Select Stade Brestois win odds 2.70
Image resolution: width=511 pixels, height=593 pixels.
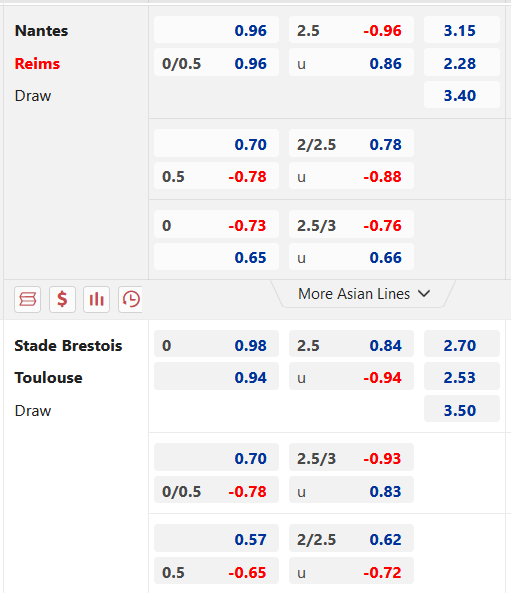462,344
